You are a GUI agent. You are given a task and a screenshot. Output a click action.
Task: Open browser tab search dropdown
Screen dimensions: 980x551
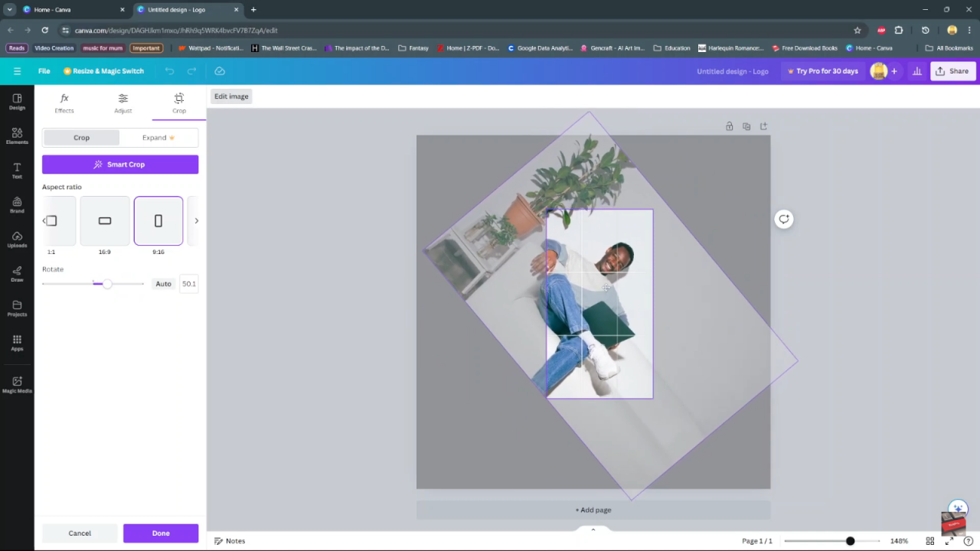10,9
